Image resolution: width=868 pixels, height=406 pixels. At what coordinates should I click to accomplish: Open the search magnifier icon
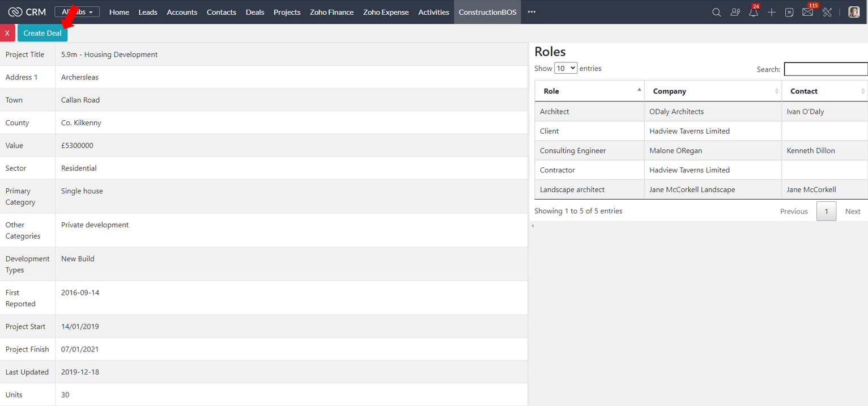(x=716, y=12)
